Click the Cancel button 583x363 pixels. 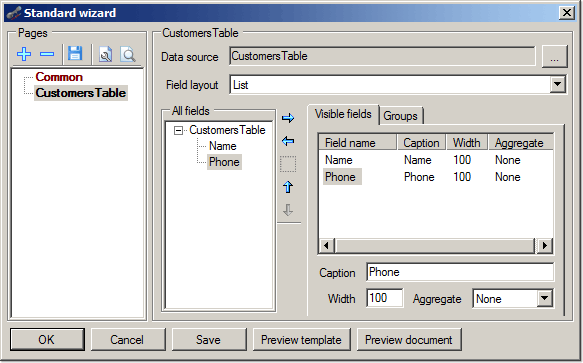pos(127,340)
